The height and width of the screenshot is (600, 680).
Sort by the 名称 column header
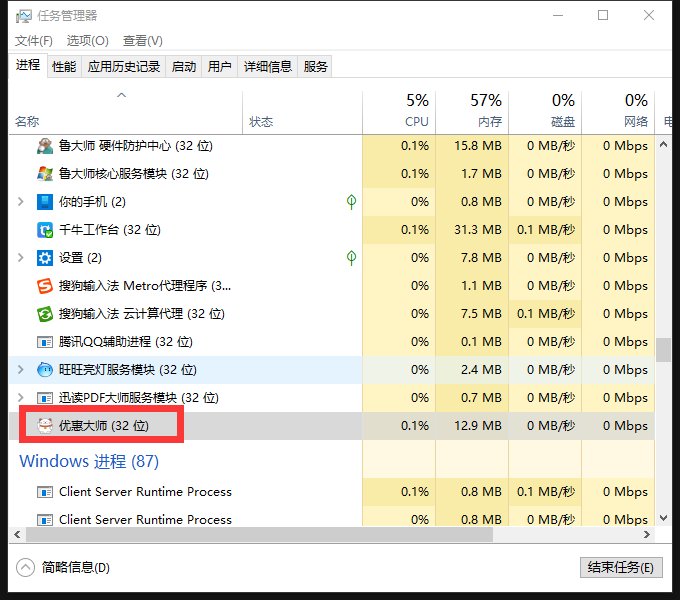[x=126, y=112]
